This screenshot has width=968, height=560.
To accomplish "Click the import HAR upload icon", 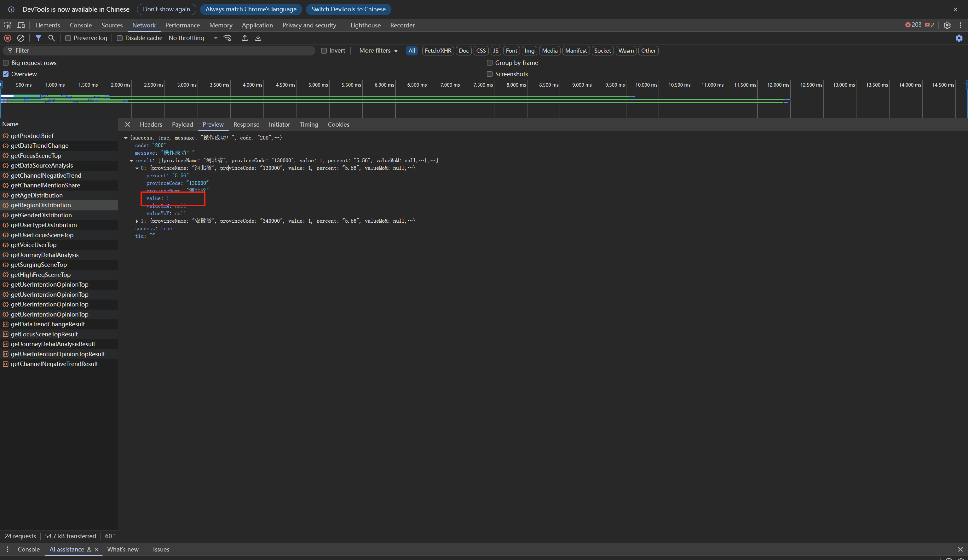I will coord(245,38).
